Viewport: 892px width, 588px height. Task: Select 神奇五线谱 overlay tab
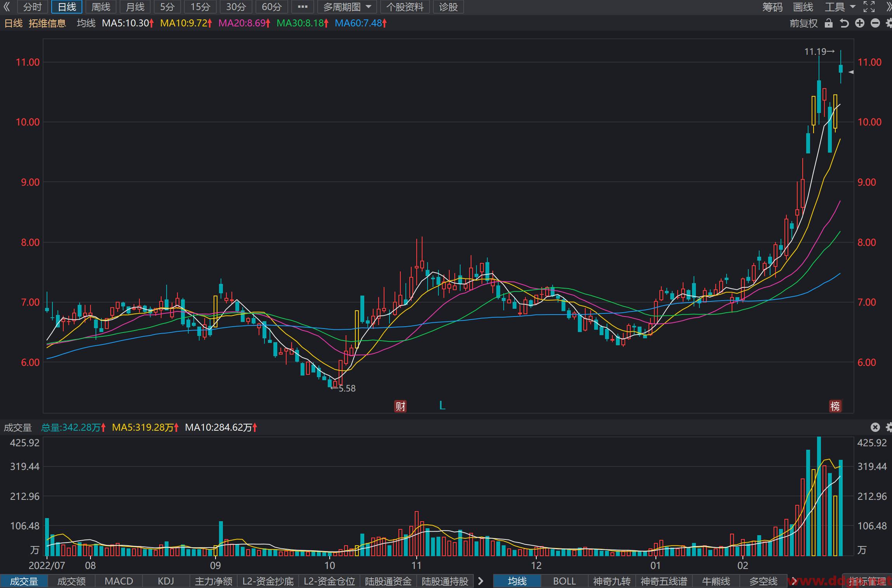[x=664, y=581]
